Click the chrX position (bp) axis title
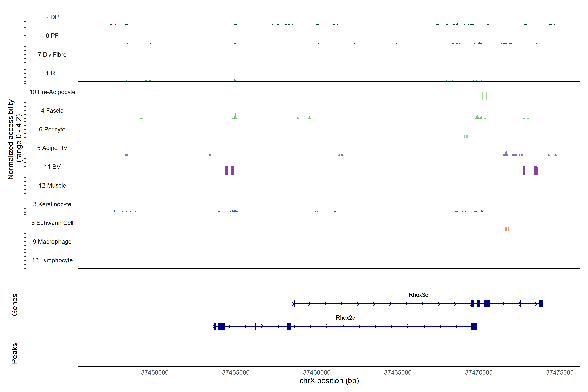This screenshot has width=588, height=392. (x=329, y=381)
